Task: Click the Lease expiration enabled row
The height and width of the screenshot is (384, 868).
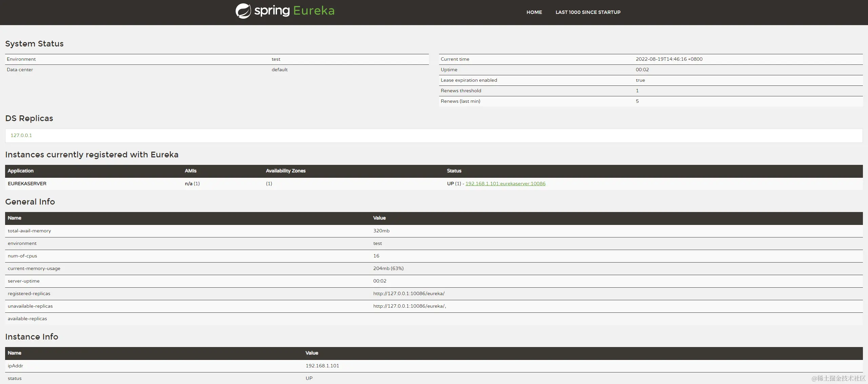Action: [x=469, y=80]
